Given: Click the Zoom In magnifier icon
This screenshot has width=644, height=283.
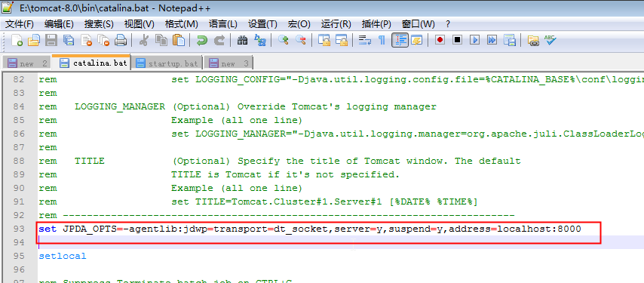Looking at the screenshot, I should coord(284,40).
